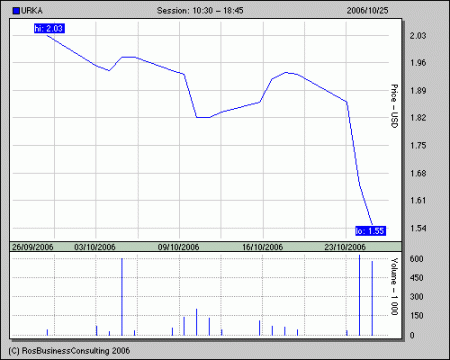Click the blue URKA legend square
The width and height of the screenshot is (450, 360).
[16, 11]
